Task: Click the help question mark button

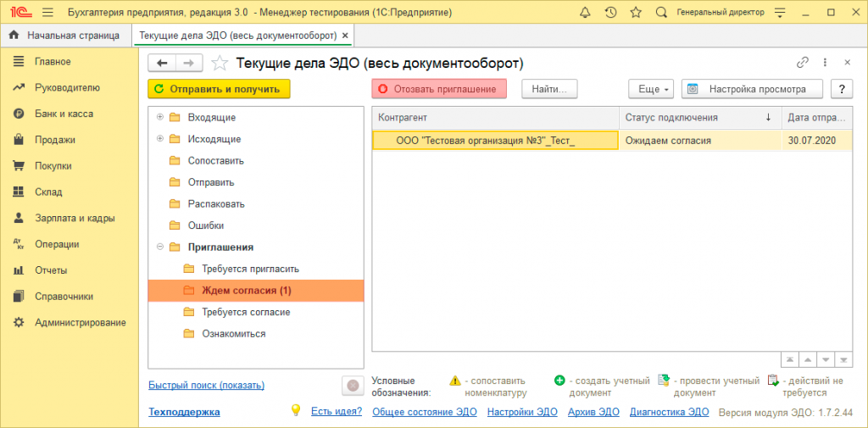Action: [842, 89]
